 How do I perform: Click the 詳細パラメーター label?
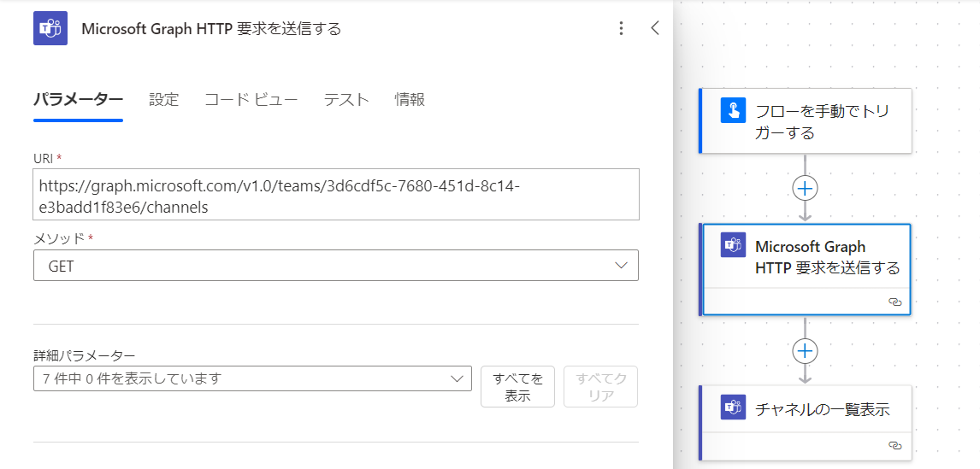[84, 356]
